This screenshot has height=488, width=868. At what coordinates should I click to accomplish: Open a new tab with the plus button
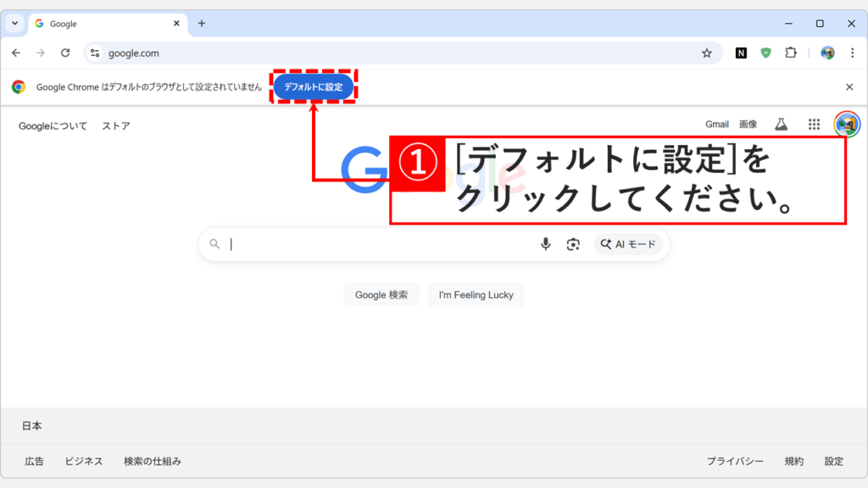click(202, 23)
